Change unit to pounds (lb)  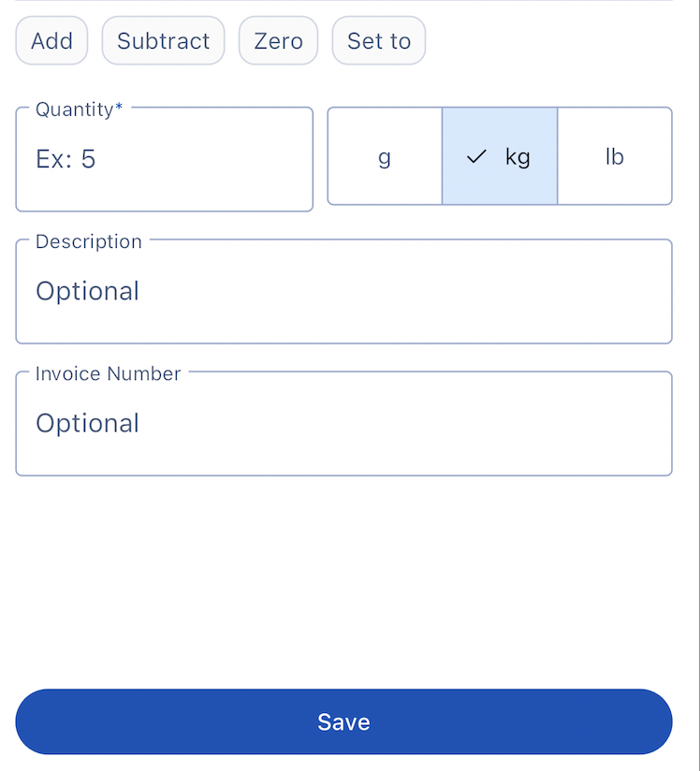[614, 156]
